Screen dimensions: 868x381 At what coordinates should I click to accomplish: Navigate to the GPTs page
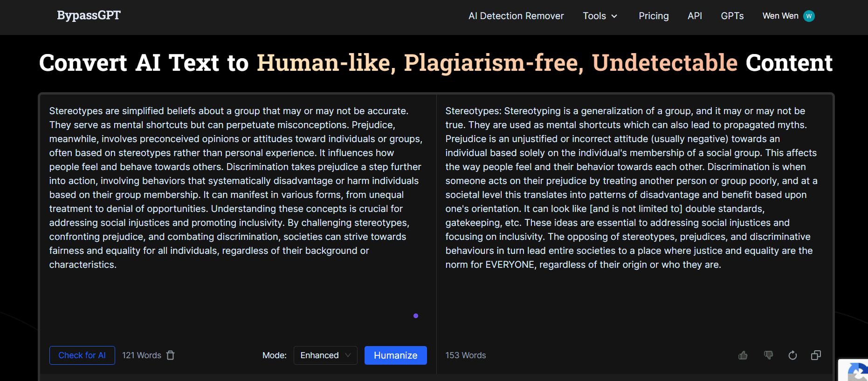coord(732,16)
